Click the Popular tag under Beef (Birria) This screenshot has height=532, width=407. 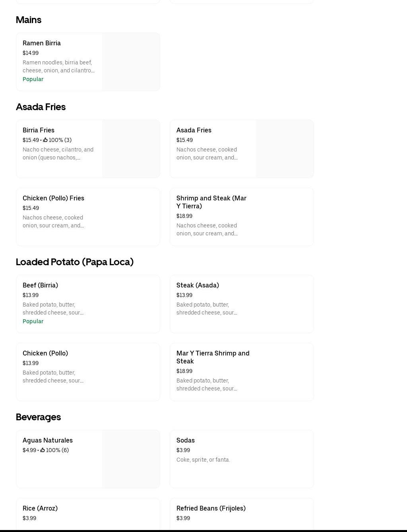[33, 321]
